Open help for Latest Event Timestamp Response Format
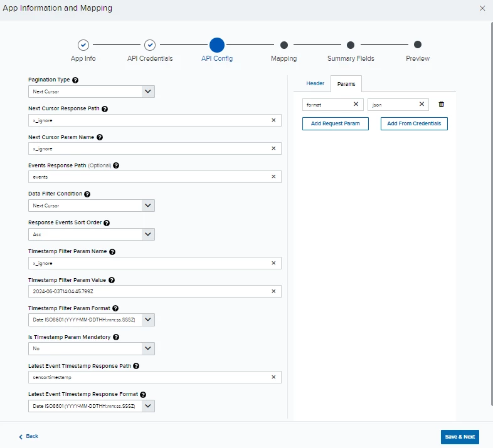The width and height of the screenshot is (493, 448). [x=143, y=395]
